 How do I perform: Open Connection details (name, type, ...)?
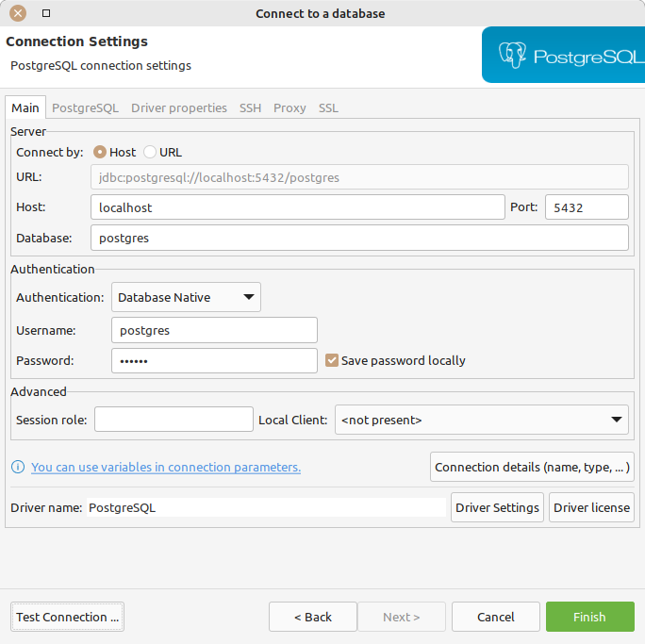coord(532,467)
